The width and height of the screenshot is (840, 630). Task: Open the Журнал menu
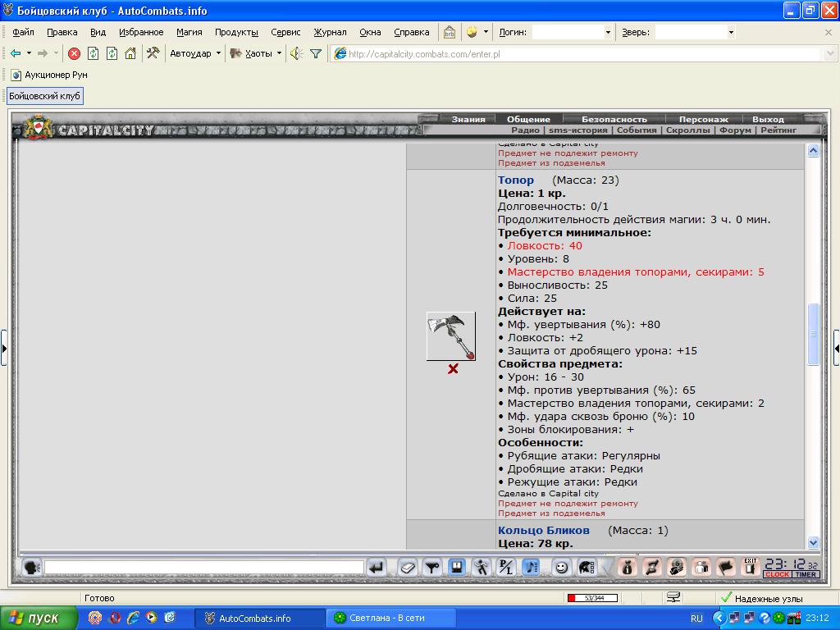click(330, 32)
